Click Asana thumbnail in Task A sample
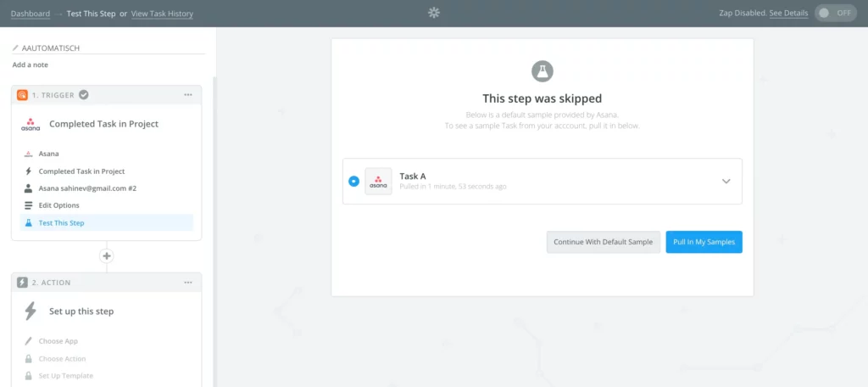Image resolution: width=868 pixels, height=387 pixels. [x=379, y=182]
